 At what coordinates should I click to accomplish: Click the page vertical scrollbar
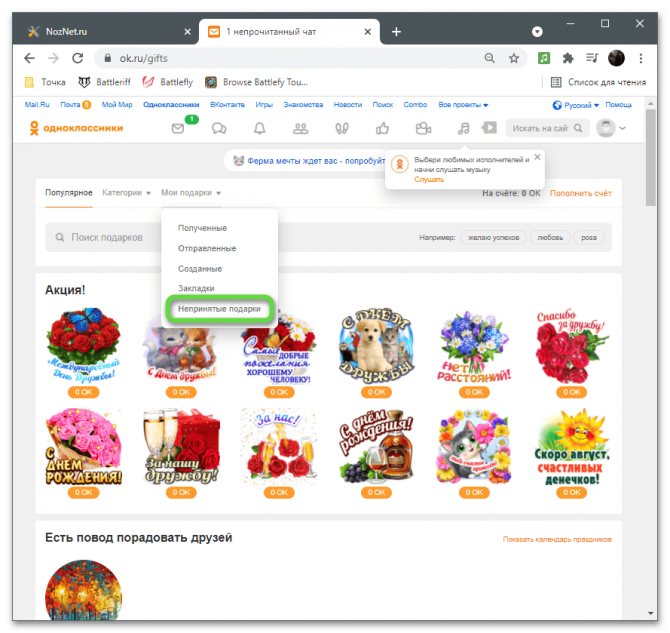point(651,158)
